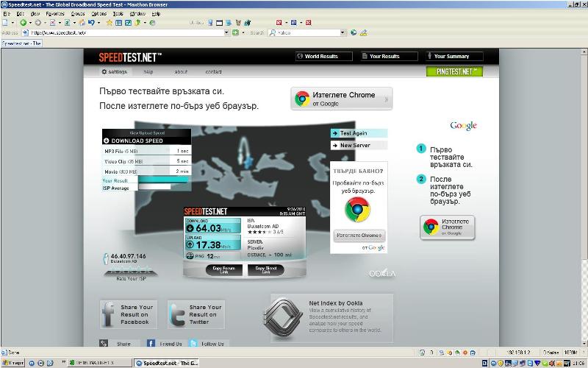This screenshot has height=368, width=588.
Task: Click the Copy Forum Link button
Action: (223, 269)
